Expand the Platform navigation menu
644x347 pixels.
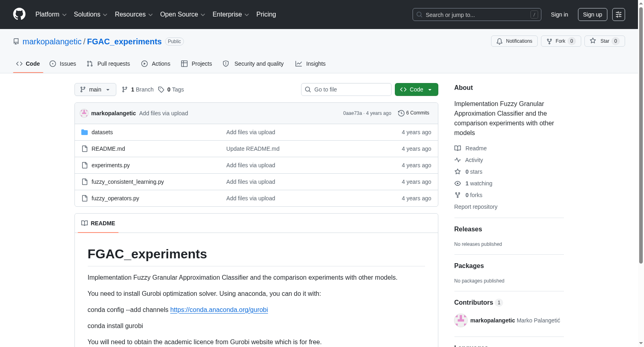tap(51, 15)
